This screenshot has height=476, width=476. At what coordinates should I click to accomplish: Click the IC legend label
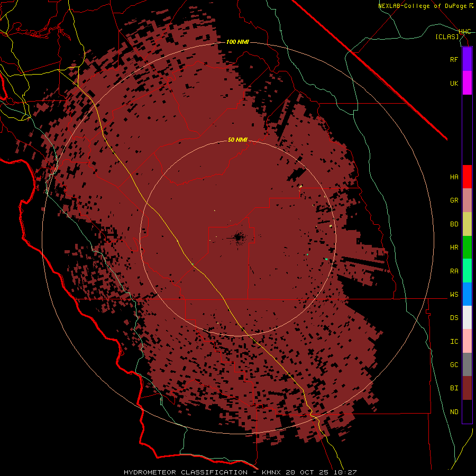tap(454, 342)
